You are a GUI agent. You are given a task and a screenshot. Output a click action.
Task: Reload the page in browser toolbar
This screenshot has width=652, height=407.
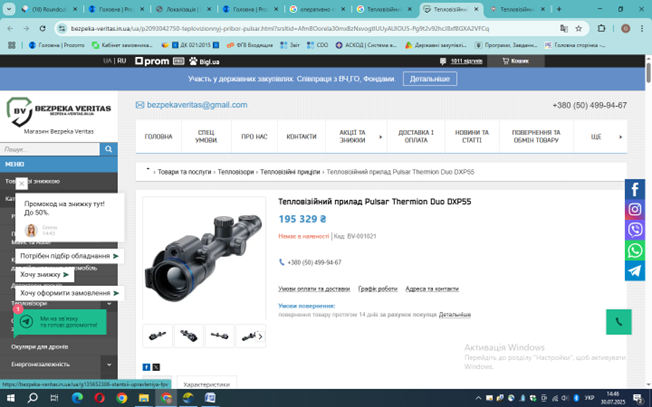[42, 28]
